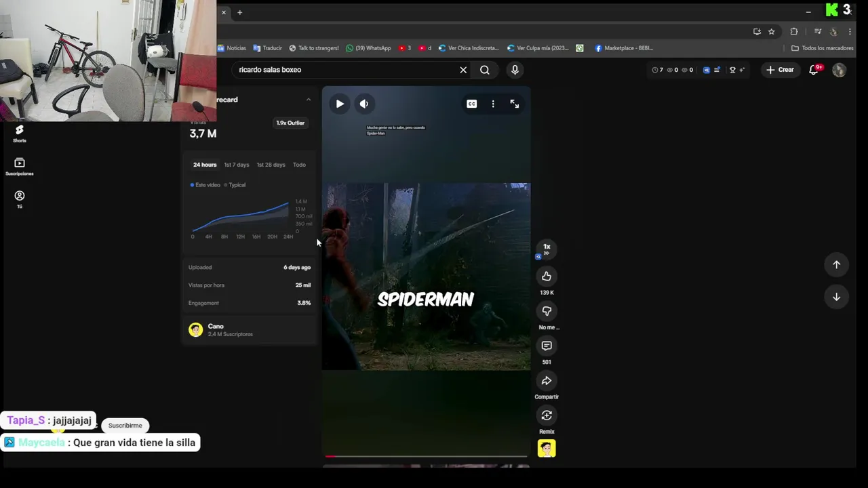The height and width of the screenshot is (488, 868).
Task: Like the short with thumbs up
Action: coord(547,276)
